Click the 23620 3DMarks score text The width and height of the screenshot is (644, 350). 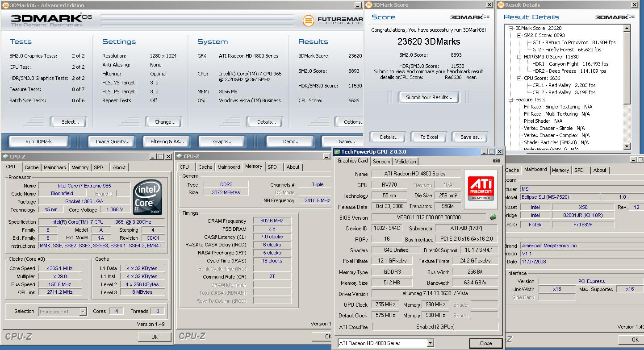[x=429, y=42]
